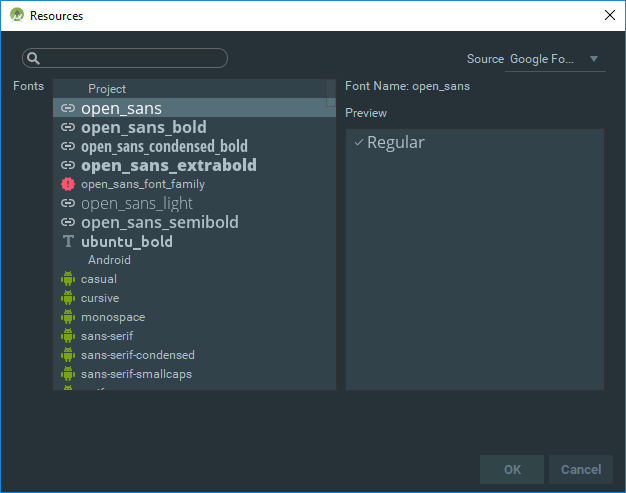626x493 pixels.
Task: Click the Font Name: open_sans label
Action: [408, 86]
